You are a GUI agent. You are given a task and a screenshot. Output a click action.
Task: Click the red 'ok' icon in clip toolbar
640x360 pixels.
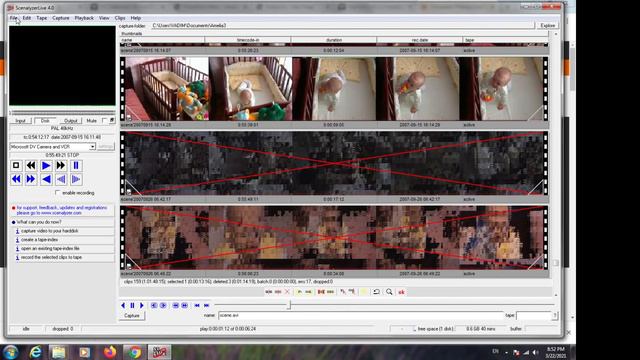401,292
